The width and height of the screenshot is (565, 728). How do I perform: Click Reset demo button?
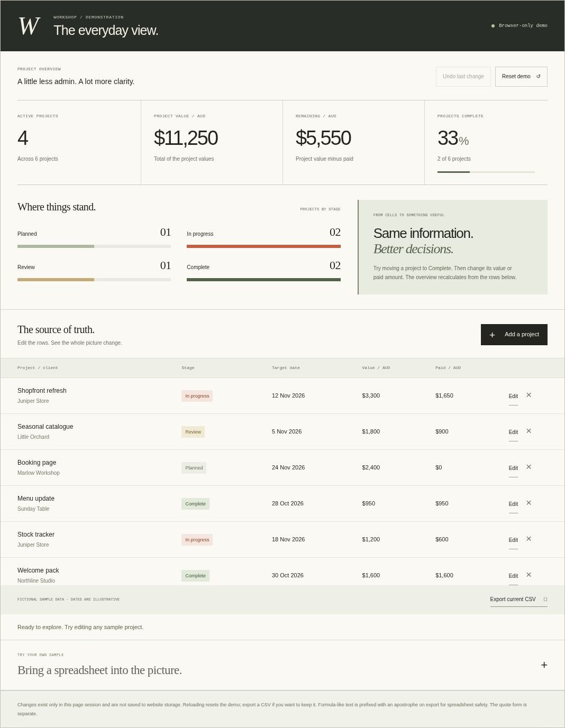pyautogui.click(x=521, y=77)
